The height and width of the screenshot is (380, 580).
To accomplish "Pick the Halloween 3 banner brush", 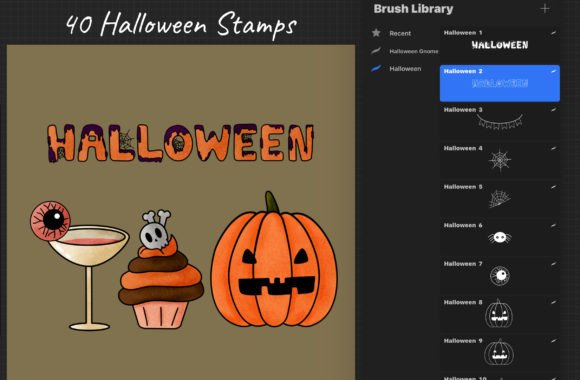I will [500, 121].
